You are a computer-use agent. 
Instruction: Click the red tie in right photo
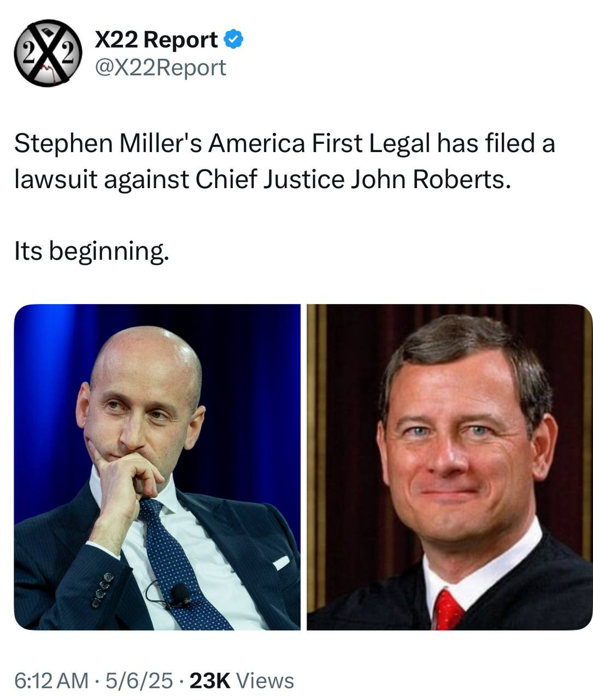[x=448, y=610]
